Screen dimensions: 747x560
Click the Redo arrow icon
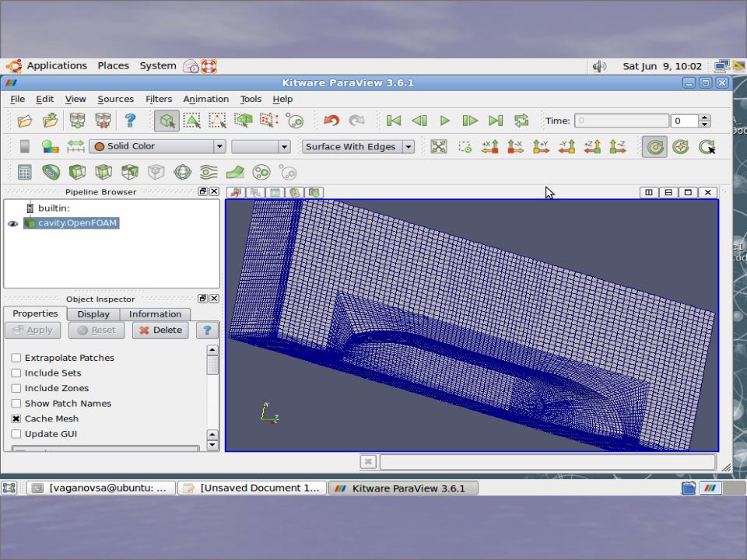[356, 121]
